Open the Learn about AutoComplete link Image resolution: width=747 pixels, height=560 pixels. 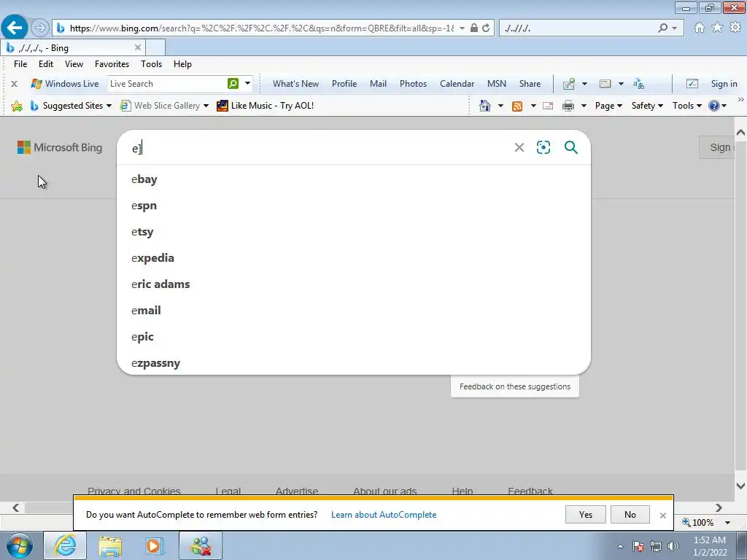point(384,515)
